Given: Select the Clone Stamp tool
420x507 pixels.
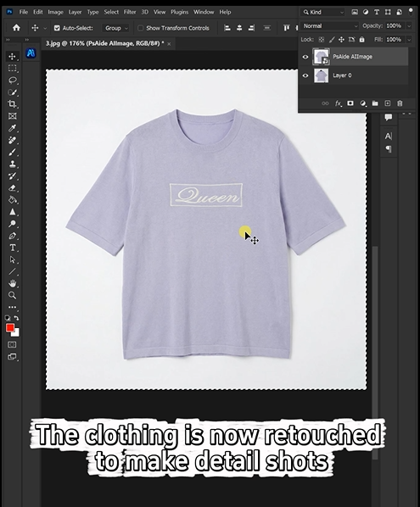Looking at the screenshot, I should [x=12, y=164].
